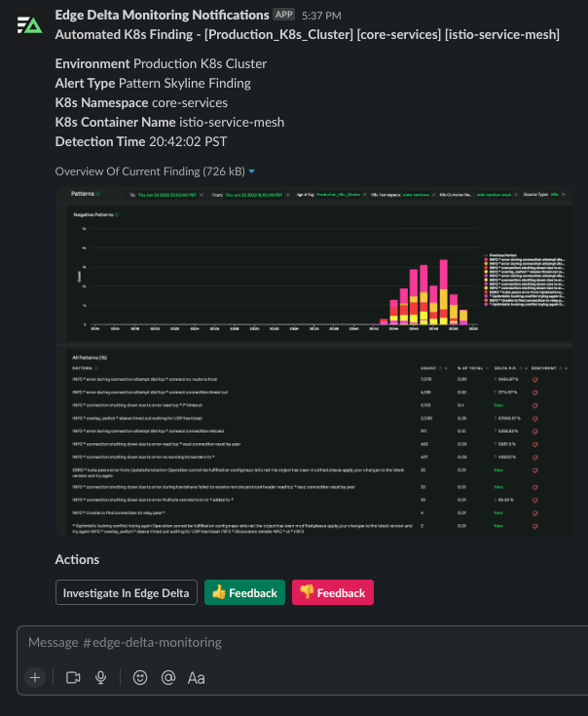588x716 pixels.
Task: Click the record video clip icon
Action: click(73, 678)
